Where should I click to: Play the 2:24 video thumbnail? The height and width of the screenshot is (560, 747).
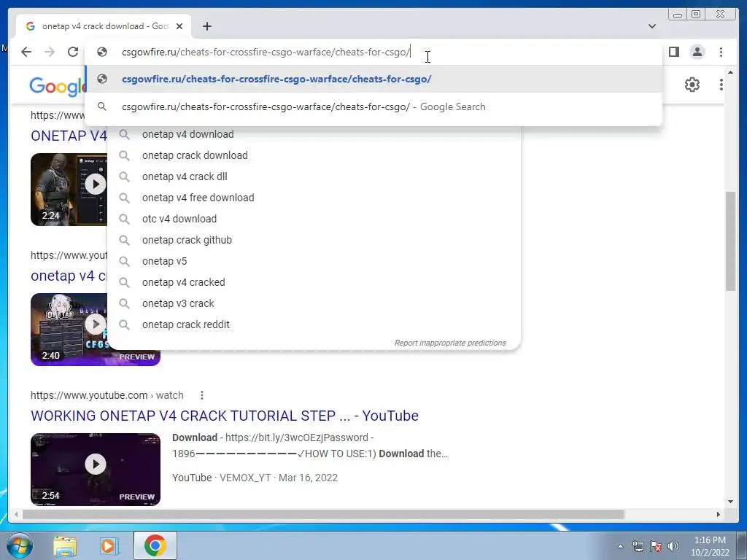point(69,190)
